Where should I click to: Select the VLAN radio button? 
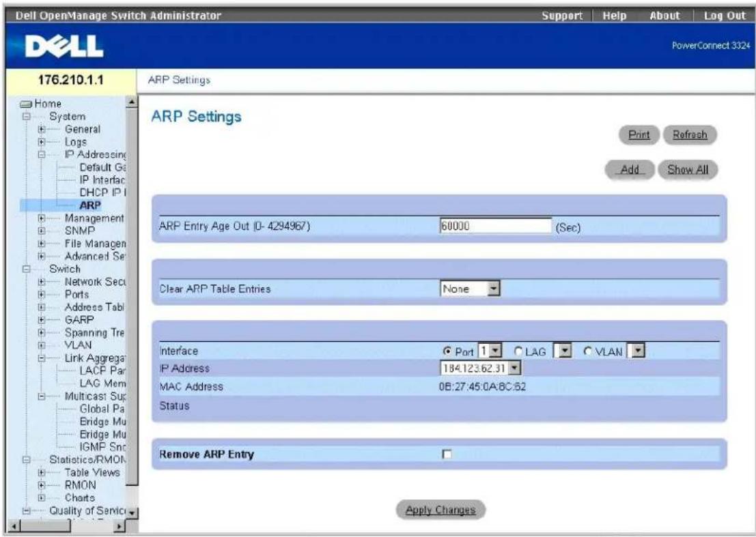[588, 351]
